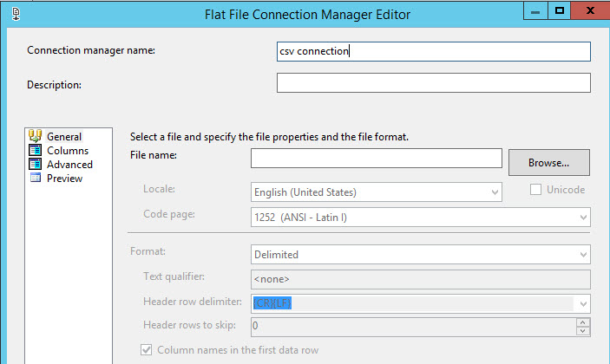Focus the File name input field
Screen dimensions: 610x364
[376, 158]
